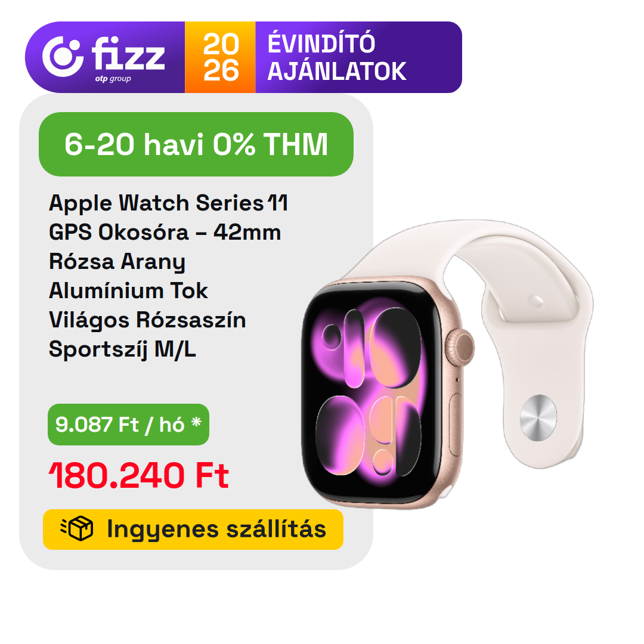The height and width of the screenshot is (644, 644).
Task: Click the Sportszíj M/L size text
Action: (x=122, y=349)
